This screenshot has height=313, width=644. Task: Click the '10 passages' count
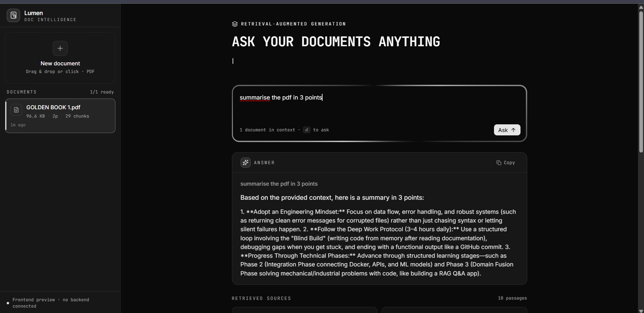pos(512,298)
